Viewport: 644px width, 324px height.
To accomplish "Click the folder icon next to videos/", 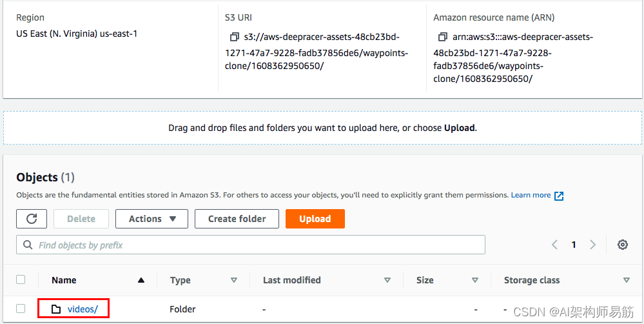I will 56,309.
